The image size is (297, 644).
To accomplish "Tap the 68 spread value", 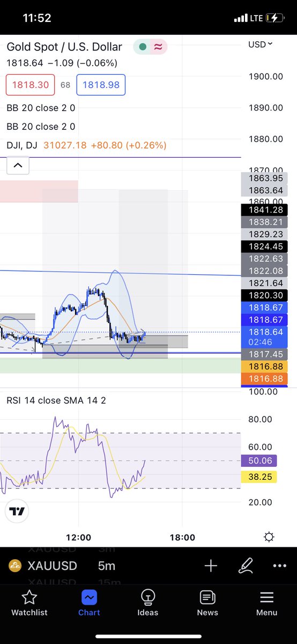I will [65, 85].
